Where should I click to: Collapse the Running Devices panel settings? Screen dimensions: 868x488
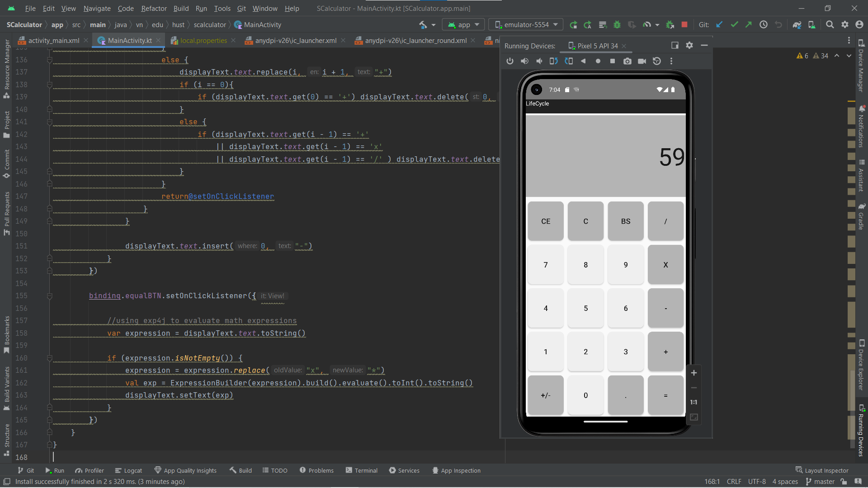pos(705,45)
